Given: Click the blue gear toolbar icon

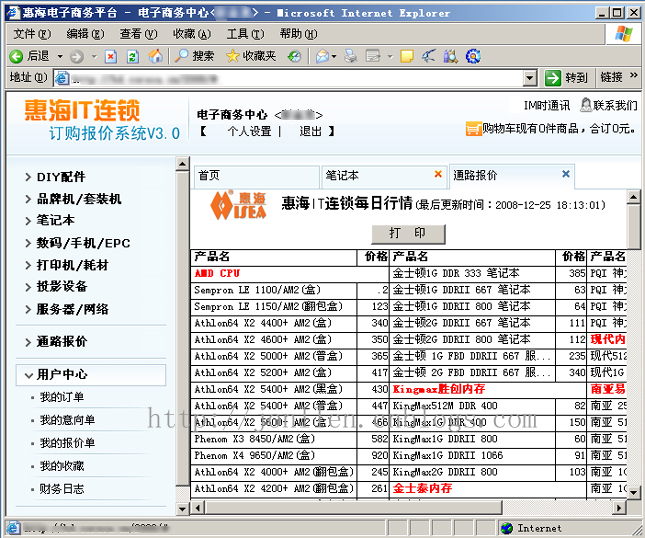Looking at the screenshot, I should pyautogui.click(x=473, y=56).
